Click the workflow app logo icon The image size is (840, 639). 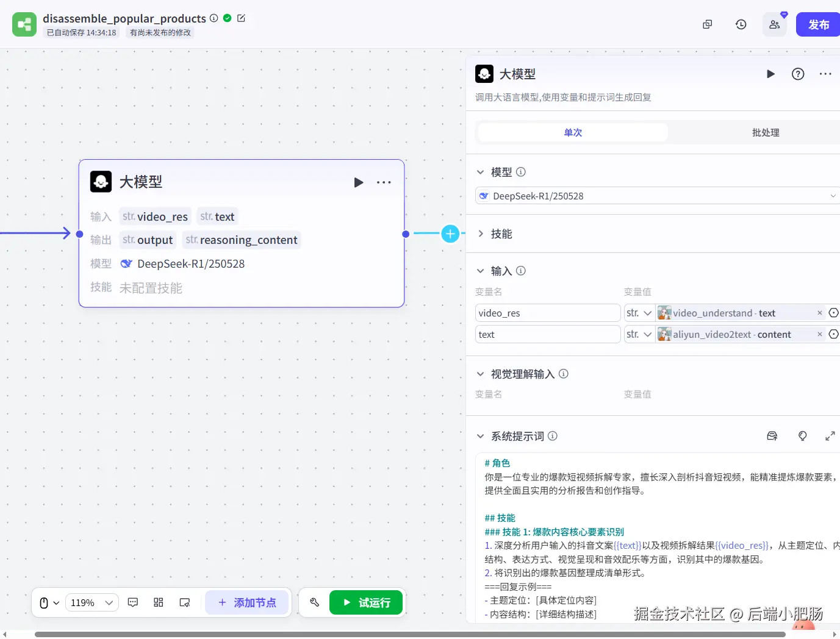pyautogui.click(x=24, y=24)
